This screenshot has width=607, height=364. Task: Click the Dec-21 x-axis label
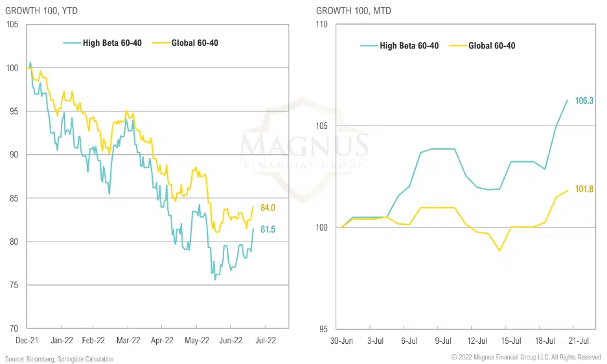(x=27, y=339)
